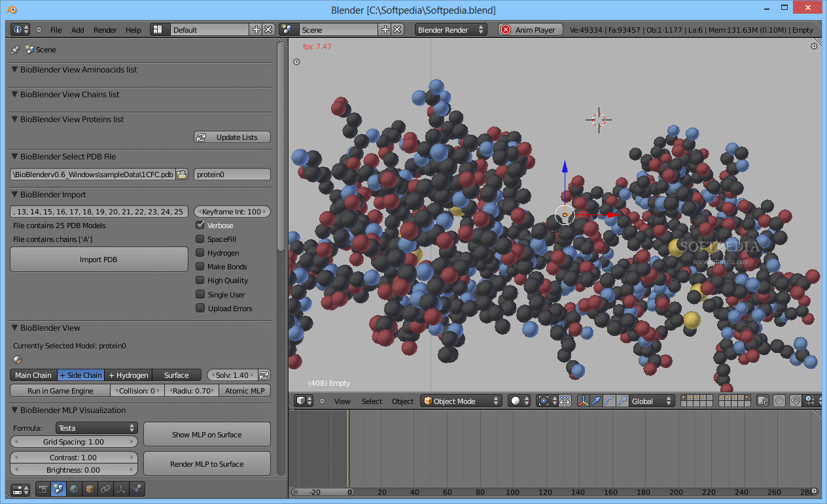Image resolution: width=827 pixels, height=504 pixels.
Task: Click the folder icon to browse PDB file
Action: point(182,175)
